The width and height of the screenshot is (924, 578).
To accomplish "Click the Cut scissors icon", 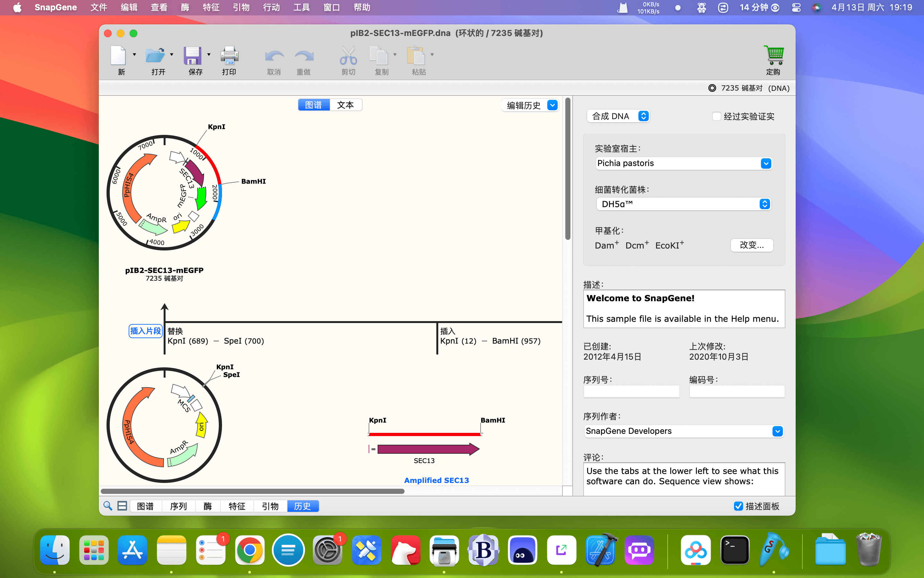I will tap(348, 56).
